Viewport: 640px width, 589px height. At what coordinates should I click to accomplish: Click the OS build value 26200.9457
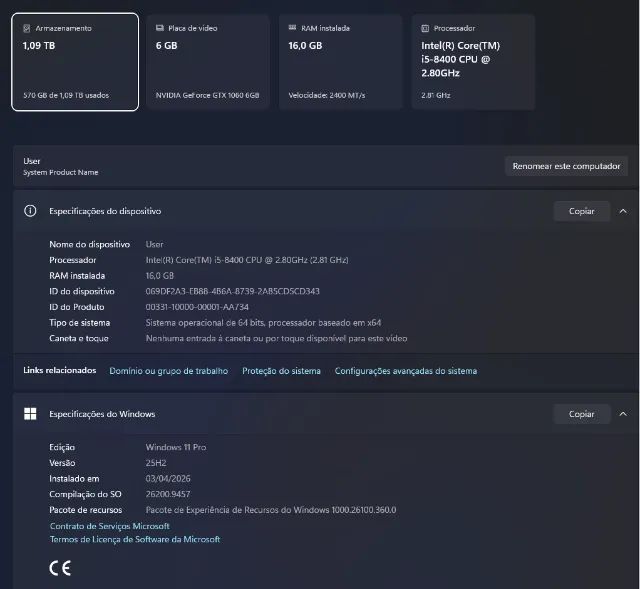(168, 494)
